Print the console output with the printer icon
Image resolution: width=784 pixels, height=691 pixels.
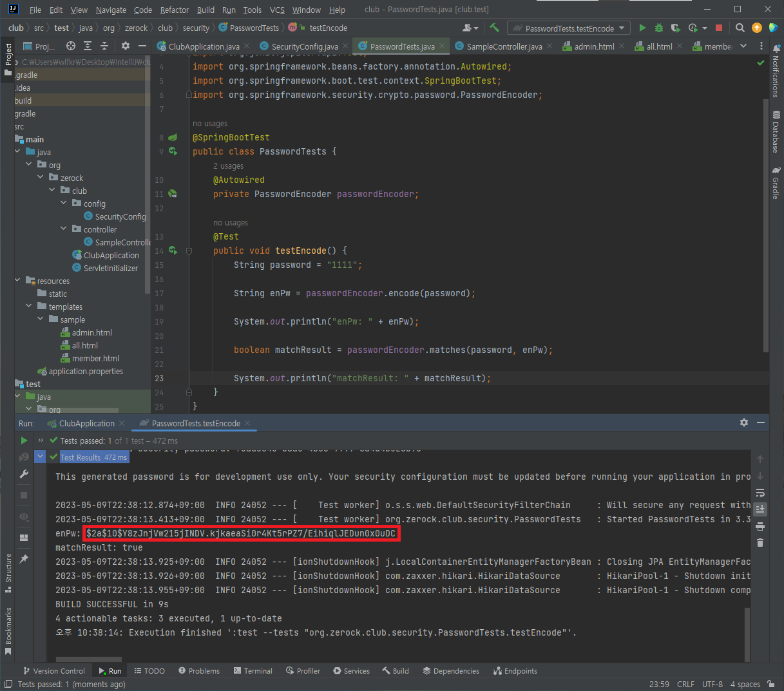pyautogui.click(x=760, y=526)
